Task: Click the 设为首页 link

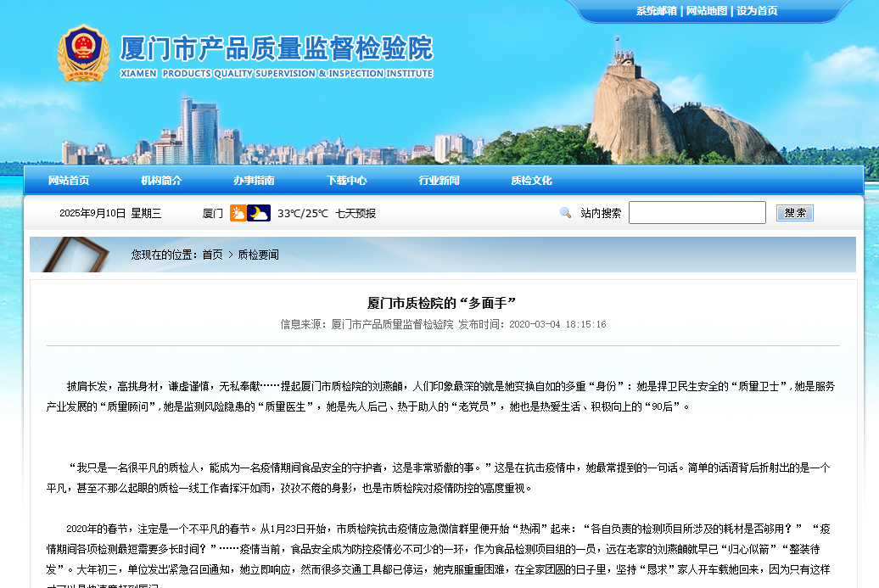Action: coord(757,11)
